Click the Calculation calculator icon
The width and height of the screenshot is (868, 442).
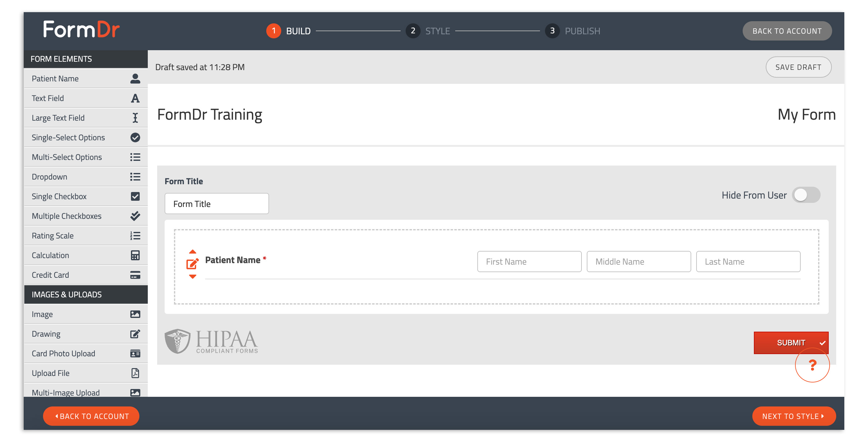tap(135, 255)
